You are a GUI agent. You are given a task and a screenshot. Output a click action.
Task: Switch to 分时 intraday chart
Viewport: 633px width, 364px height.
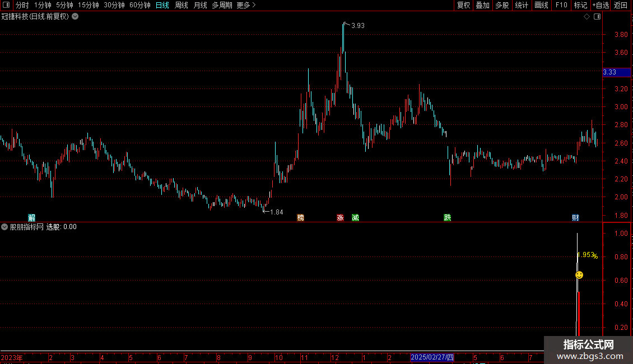coord(22,5)
